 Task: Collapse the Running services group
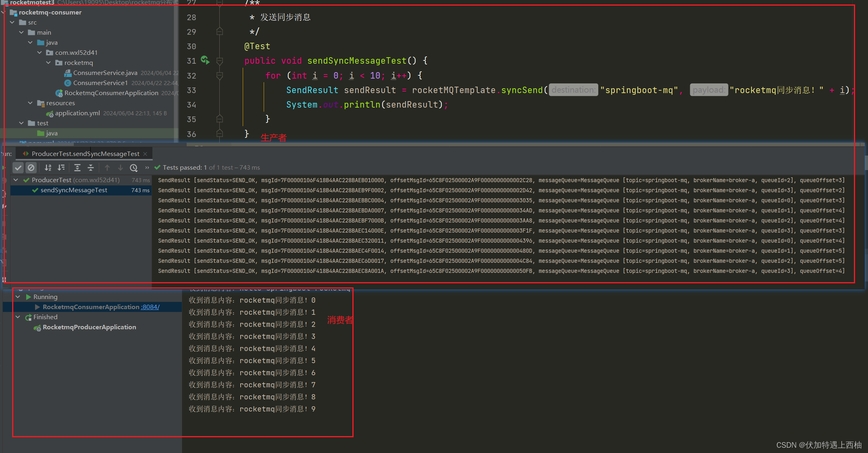coord(18,297)
